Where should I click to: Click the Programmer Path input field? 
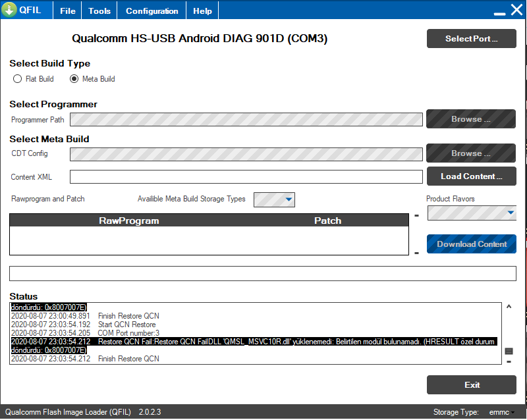[246, 120]
